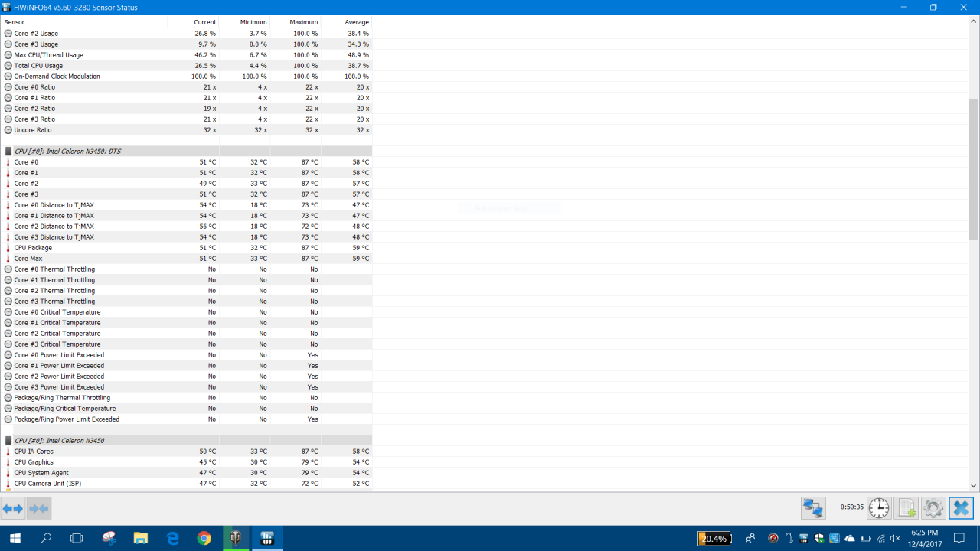Open remote network monitoring icon with two computers
Viewport: 980px width, 551px height.
click(x=813, y=507)
